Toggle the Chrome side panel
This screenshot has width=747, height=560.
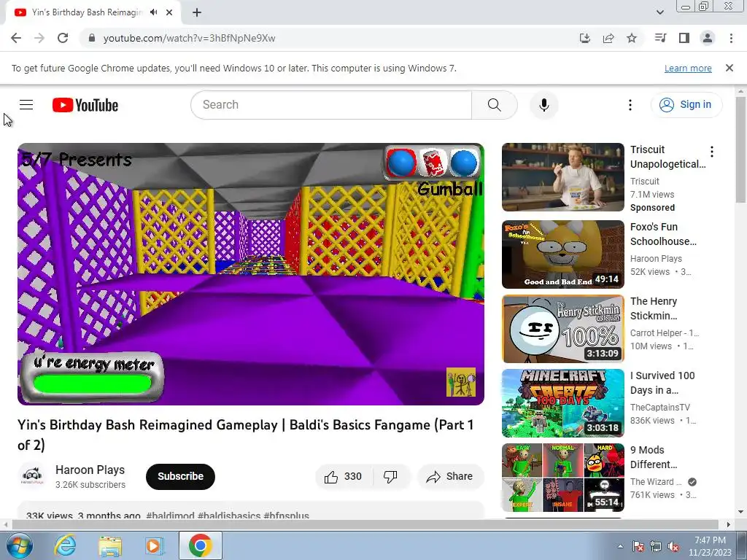tap(684, 38)
